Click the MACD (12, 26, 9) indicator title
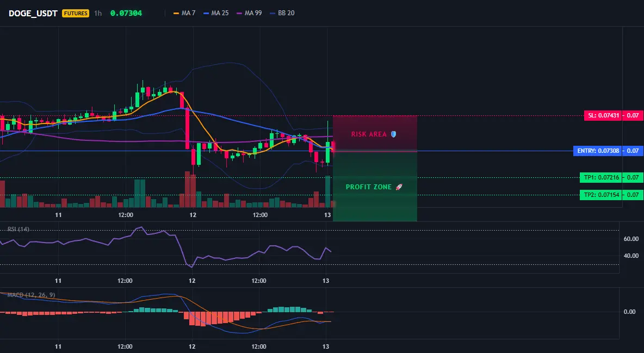The width and height of the screenshot is (644, 353). coord(31,295)
